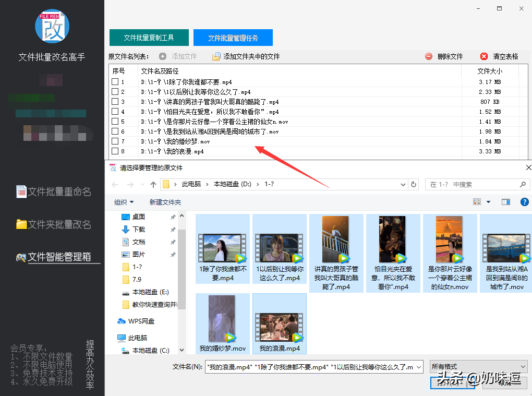532x396 pixels.
Task: Select the 我的婚纱梦.mov thumbnail
Action: [223, 323]
